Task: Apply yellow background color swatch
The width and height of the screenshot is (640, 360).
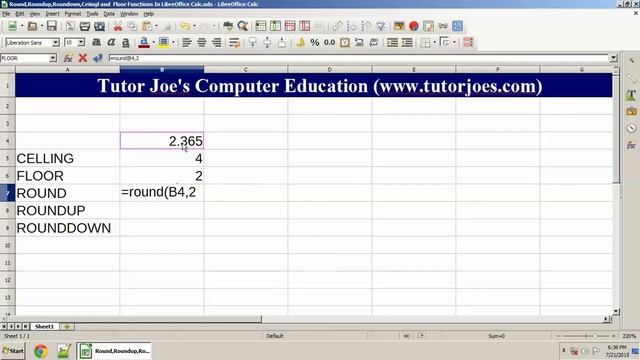Action: [x=164, y=42]
